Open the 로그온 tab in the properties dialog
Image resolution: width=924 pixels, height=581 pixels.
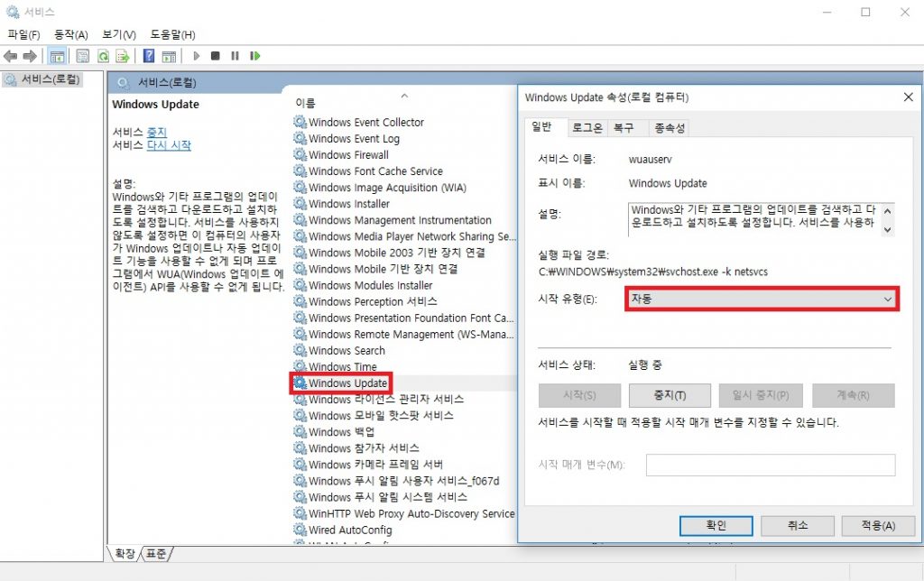coord(587,128)
